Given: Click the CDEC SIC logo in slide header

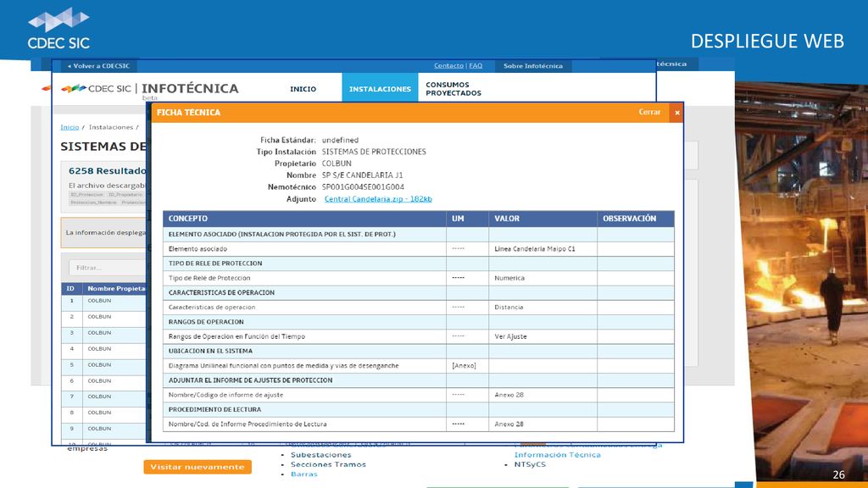Looking at the screenshot, I should pos(58,28).
